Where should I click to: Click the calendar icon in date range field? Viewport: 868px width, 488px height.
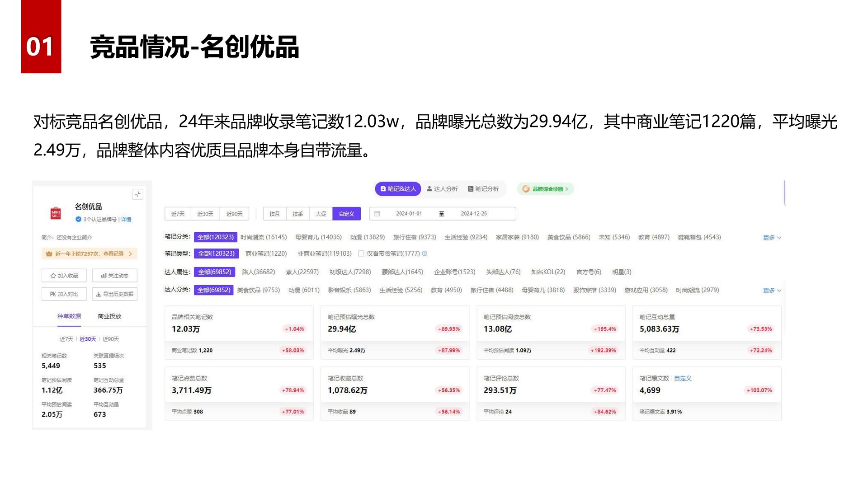(377, 214)
